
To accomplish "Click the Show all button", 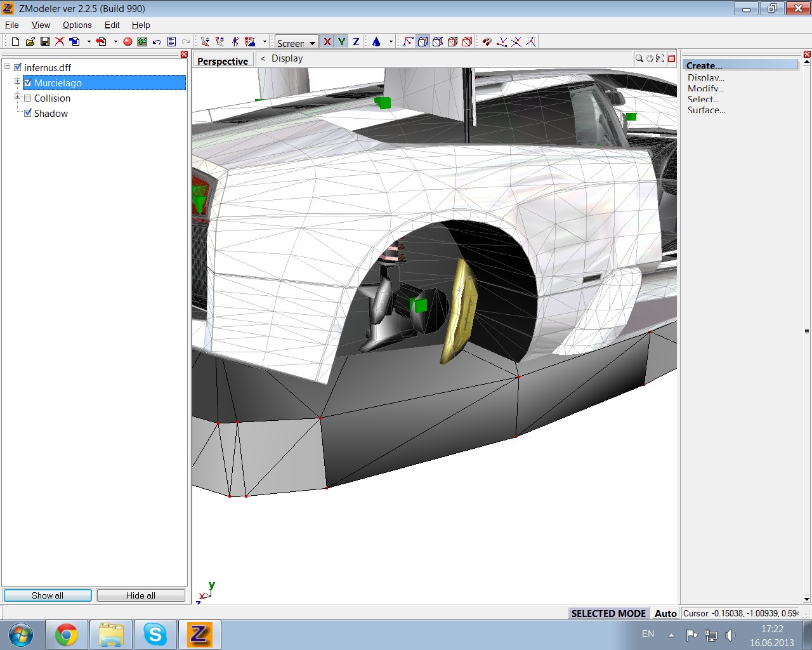I will (x=48, y=595).
